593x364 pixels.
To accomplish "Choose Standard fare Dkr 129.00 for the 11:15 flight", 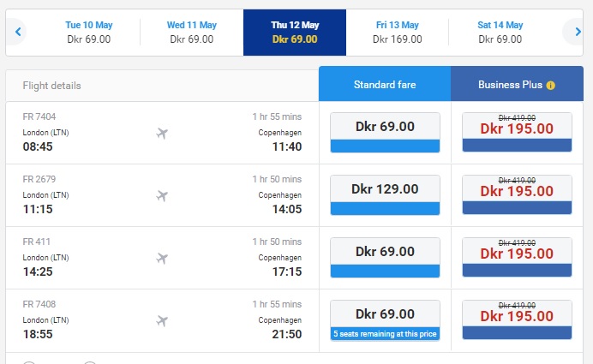I will (x=385, y=195).
